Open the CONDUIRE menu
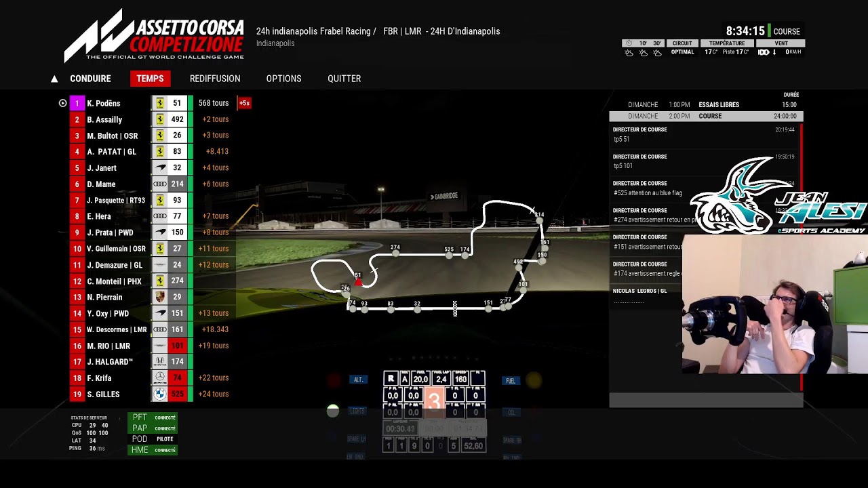The width and height of the screenshot is (868, 488). [x=90, y=79]
